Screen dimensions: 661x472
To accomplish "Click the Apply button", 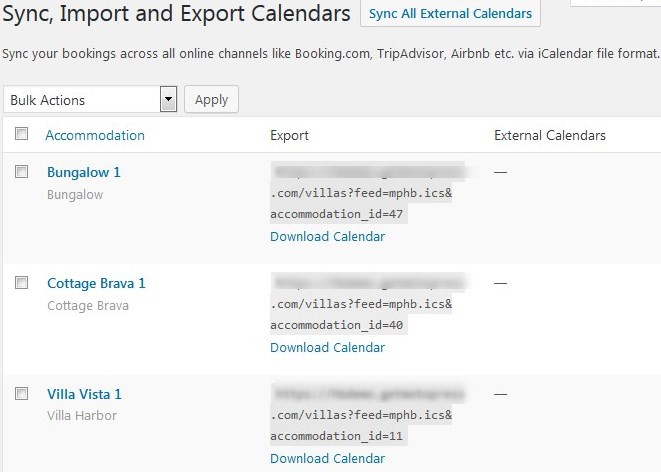I will (x=211, y=99).
